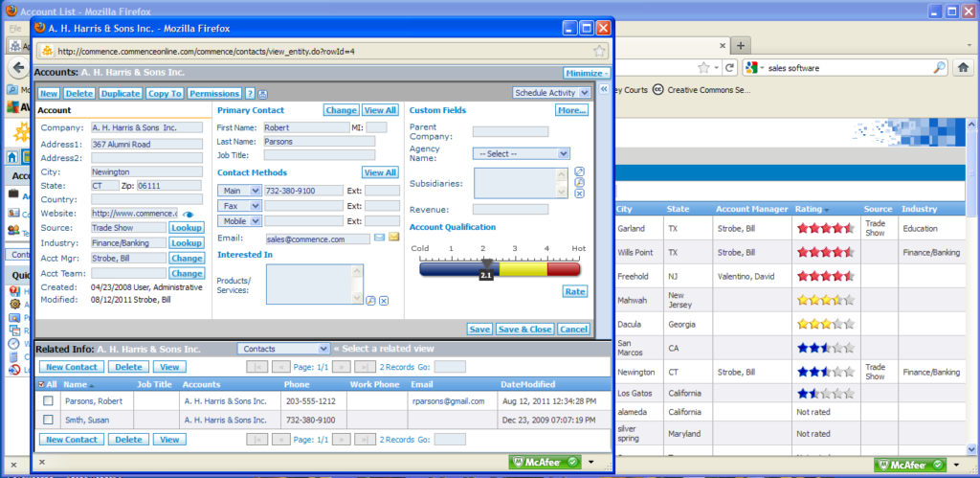
Task: Click the first-page arrow in bottom pager
Action: pyautogui.click(x=256, y=440)
